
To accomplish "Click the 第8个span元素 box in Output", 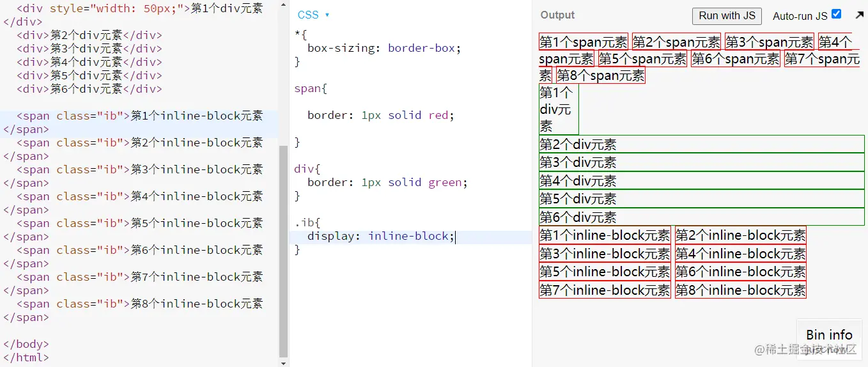I will click(600, 75).
